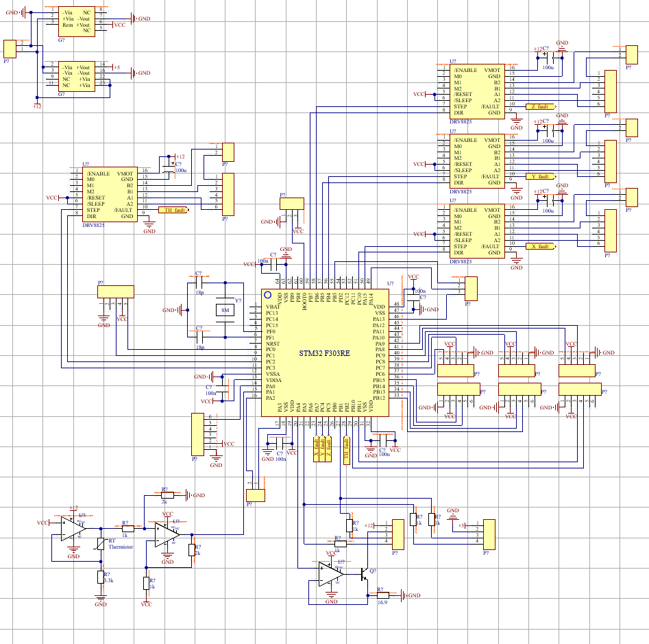Click the DRV8825 label under the TH fault driver
The height and width of the screenshot is (644, 649).
[x=93, y=225]
